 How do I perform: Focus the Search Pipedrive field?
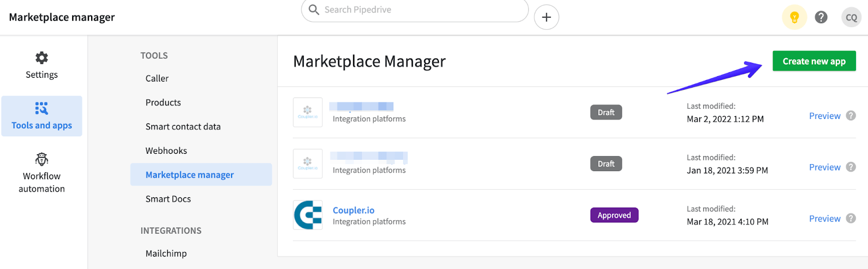(x=415, y=10)
